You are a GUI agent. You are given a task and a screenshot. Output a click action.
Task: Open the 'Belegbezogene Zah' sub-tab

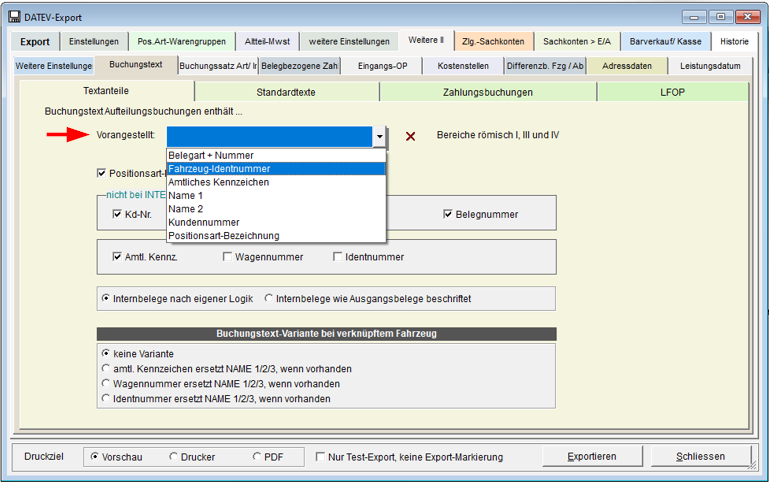(x=300, y=66)
